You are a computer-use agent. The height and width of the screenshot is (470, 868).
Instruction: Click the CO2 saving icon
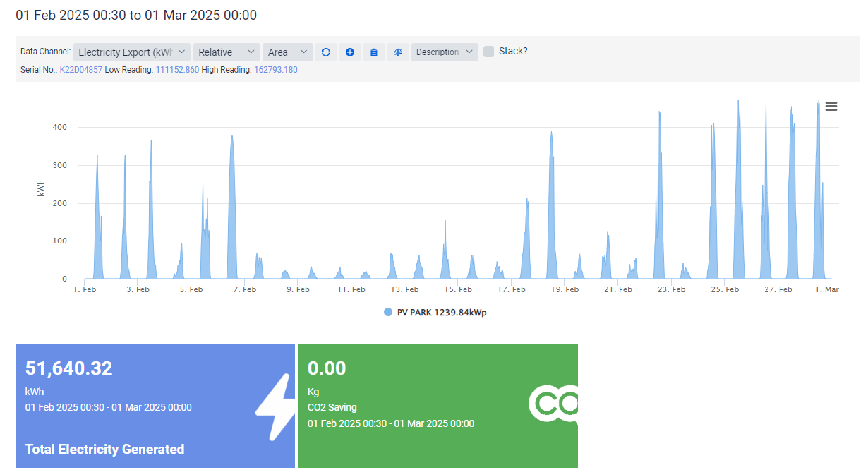[553, 402]
